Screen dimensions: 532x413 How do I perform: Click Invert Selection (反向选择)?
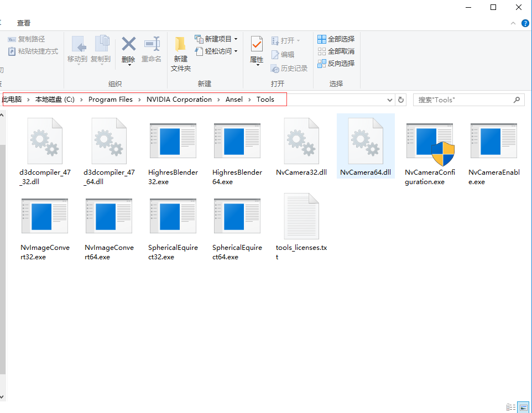(336, 64)
